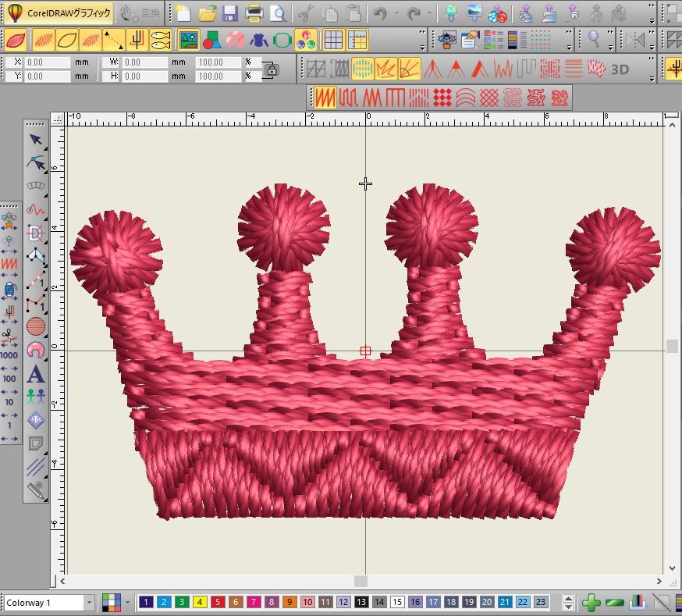This screenshot has height=616, width=682.
Task: Select the Satin stitch type
Action: (325, 98)
